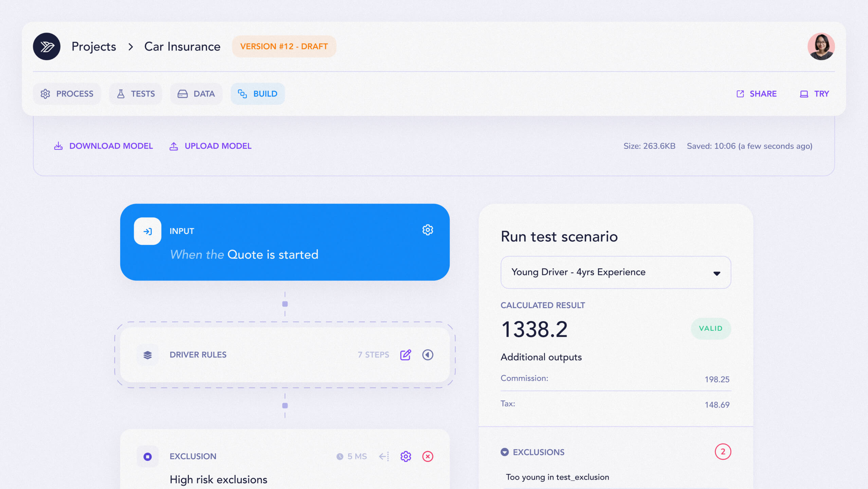The height and width of the screenshot is (489, 868).
Task: Click the Exclusion left-arrow move icon
Action: coord(384,456)
